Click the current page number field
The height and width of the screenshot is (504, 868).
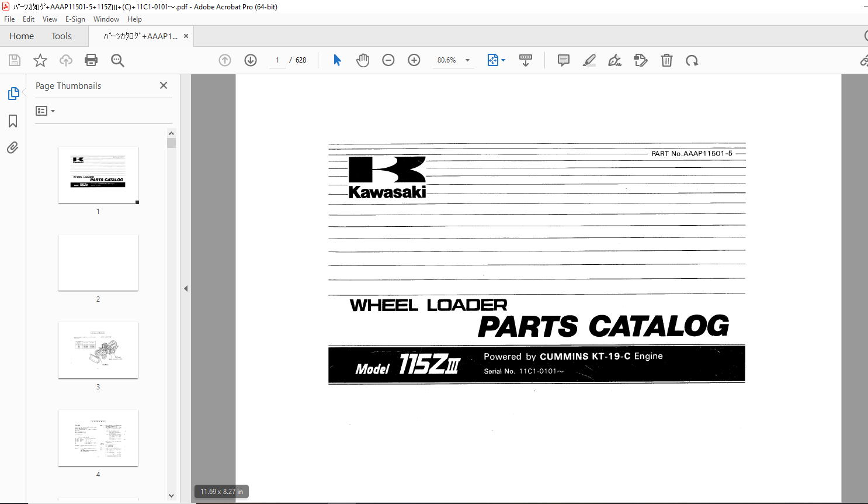point(277,60)
